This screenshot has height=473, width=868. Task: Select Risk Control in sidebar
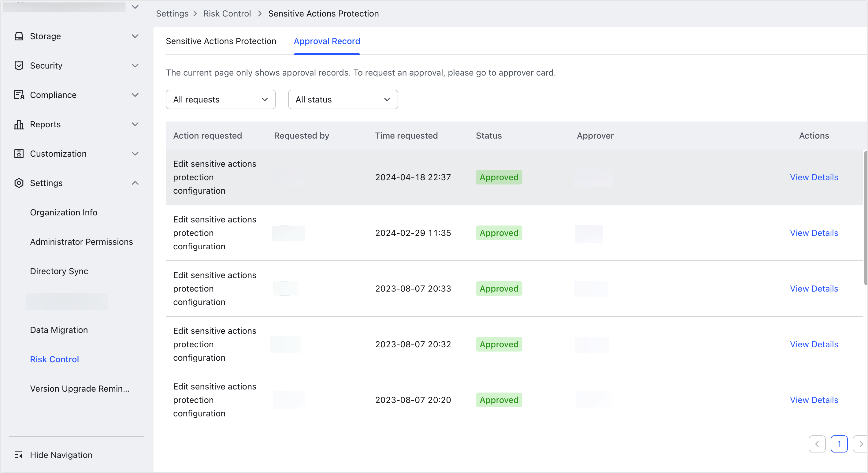tap(54, 359)
